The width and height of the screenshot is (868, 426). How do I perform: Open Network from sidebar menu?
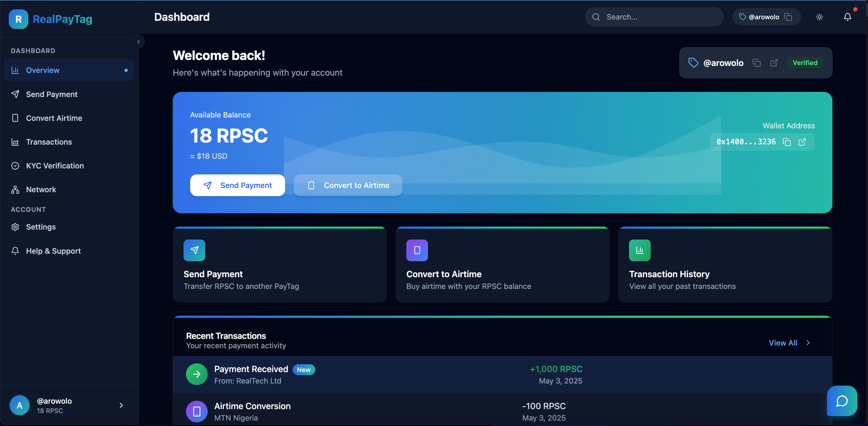[41, 190]
